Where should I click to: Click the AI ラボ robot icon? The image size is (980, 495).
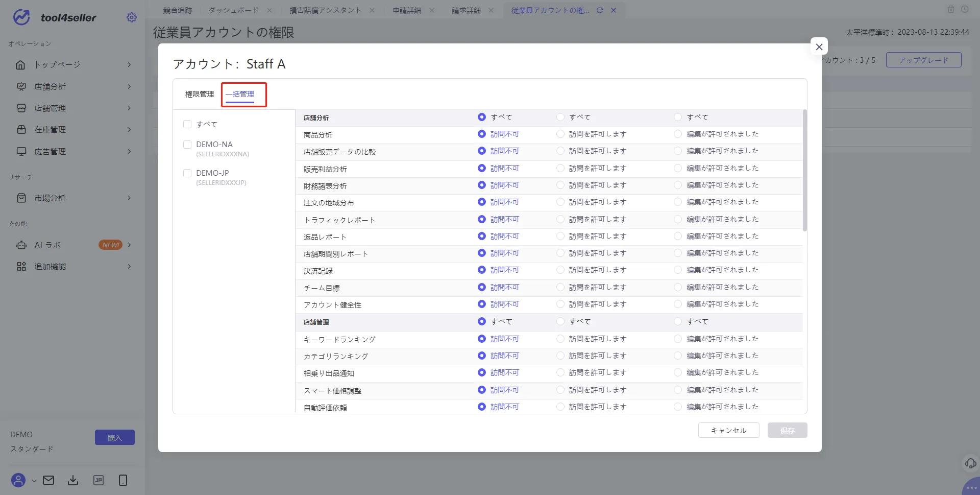coord(21,245)
